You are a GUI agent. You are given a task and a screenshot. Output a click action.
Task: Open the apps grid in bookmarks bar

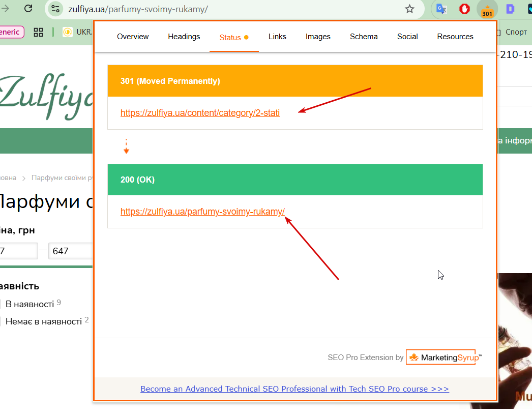tap(38, 32)
